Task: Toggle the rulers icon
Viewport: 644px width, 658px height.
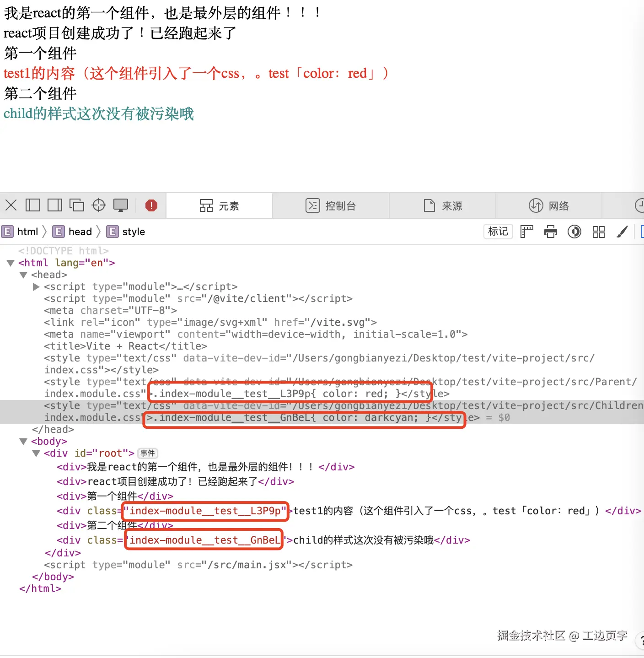Action: pos(527,232)
